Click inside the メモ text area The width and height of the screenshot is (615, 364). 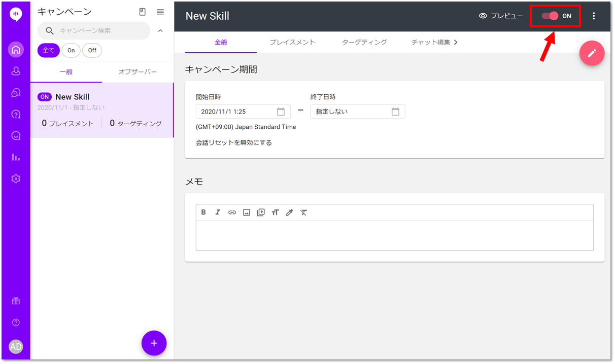coord(394,236)
